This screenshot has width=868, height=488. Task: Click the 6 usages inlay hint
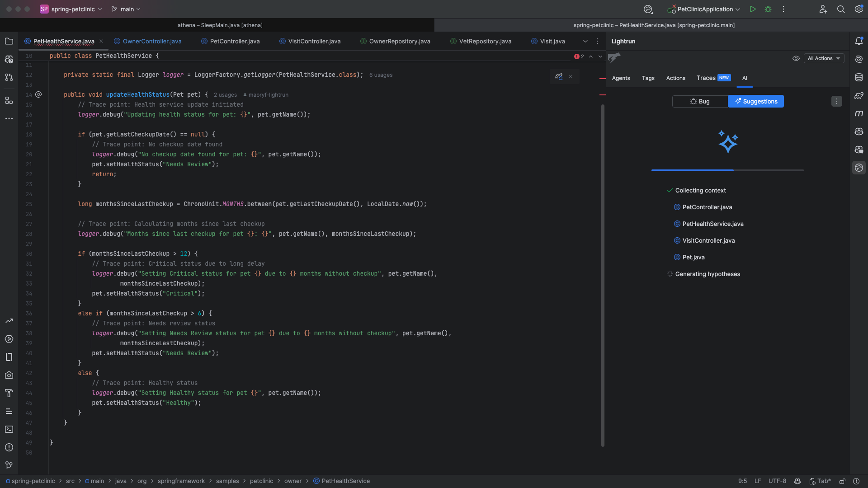point(381,75)
